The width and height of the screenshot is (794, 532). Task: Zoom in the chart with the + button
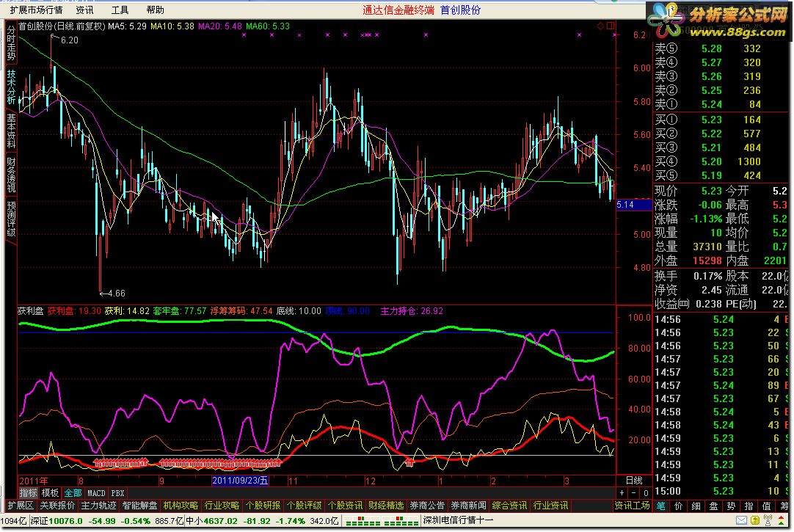622,493
